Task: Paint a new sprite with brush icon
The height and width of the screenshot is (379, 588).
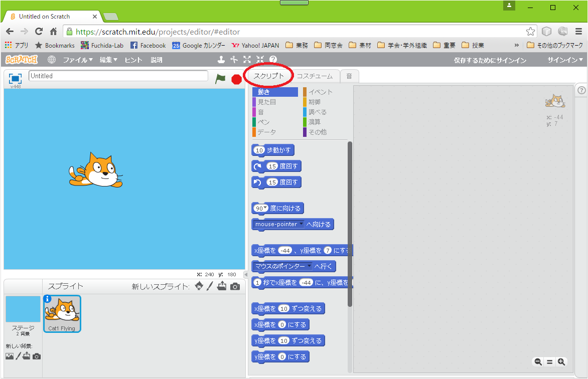Action: click(210, 286)
